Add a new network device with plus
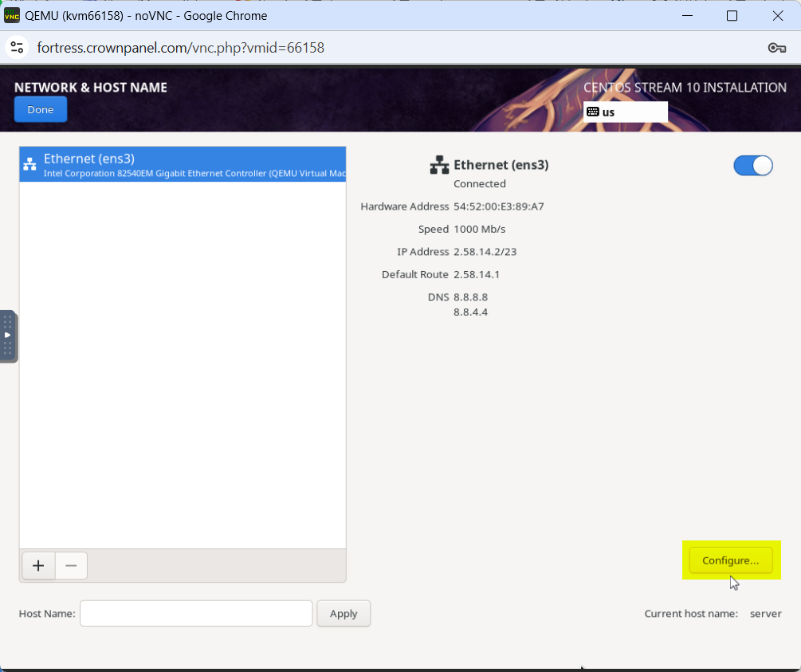 [x=38, y=566]
